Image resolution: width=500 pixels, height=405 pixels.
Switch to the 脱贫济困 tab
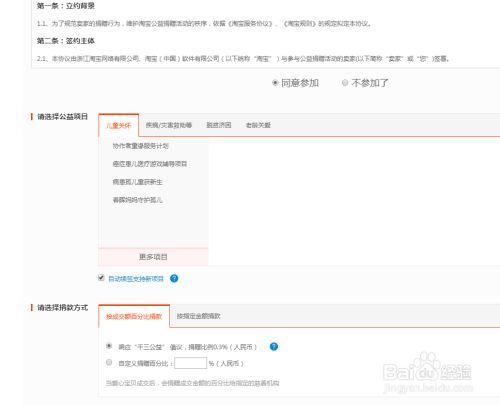(x=219, y=125)
